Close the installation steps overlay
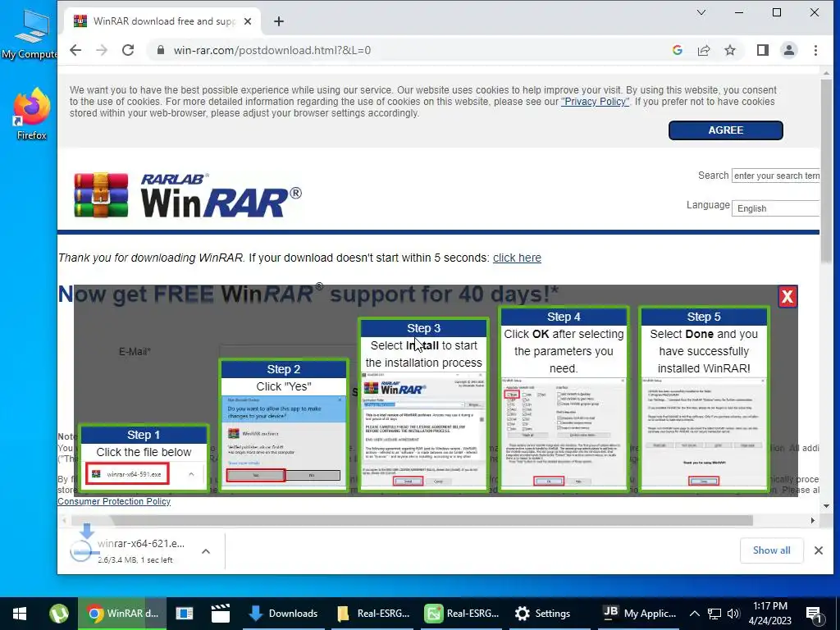This screenshot has width=840, height=630. (787, 296)
